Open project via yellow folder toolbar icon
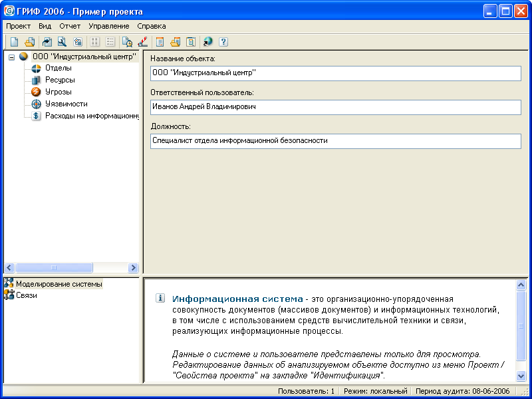The height and width of the screenshot is (399, 532). (x=29, y=42)
